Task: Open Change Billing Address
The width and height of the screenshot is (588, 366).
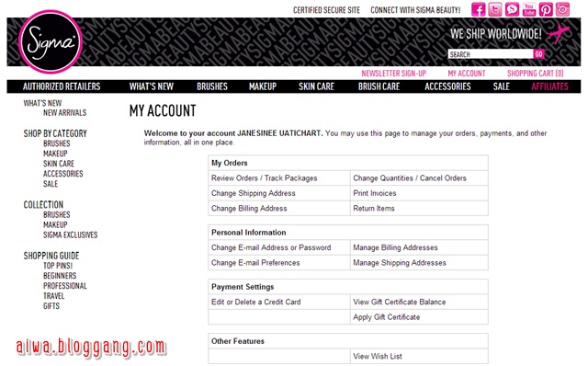Action: [x=249, y=209]
